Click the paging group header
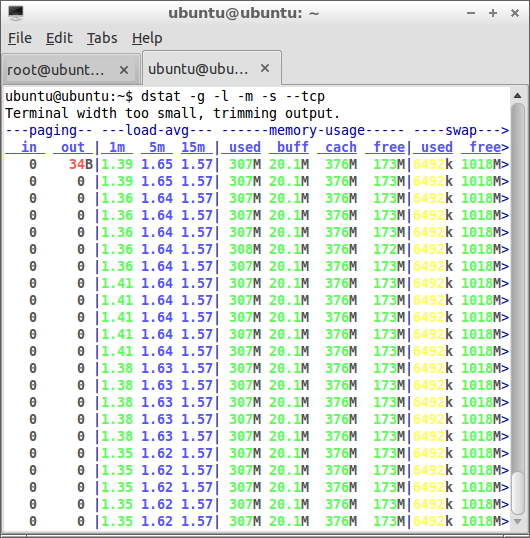The width and height of the screenshot is (530, 538). [49, 130]
